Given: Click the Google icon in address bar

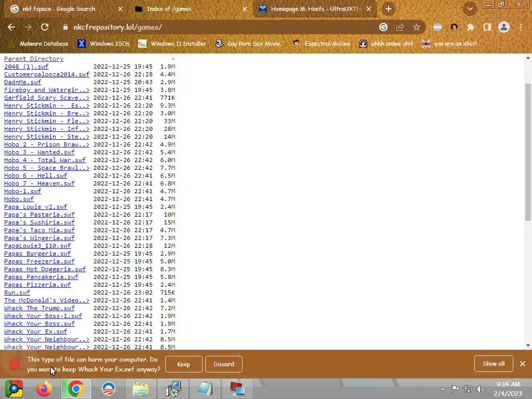Looking at the screenshot, I should pyautogui.click(x=383, y=27).
